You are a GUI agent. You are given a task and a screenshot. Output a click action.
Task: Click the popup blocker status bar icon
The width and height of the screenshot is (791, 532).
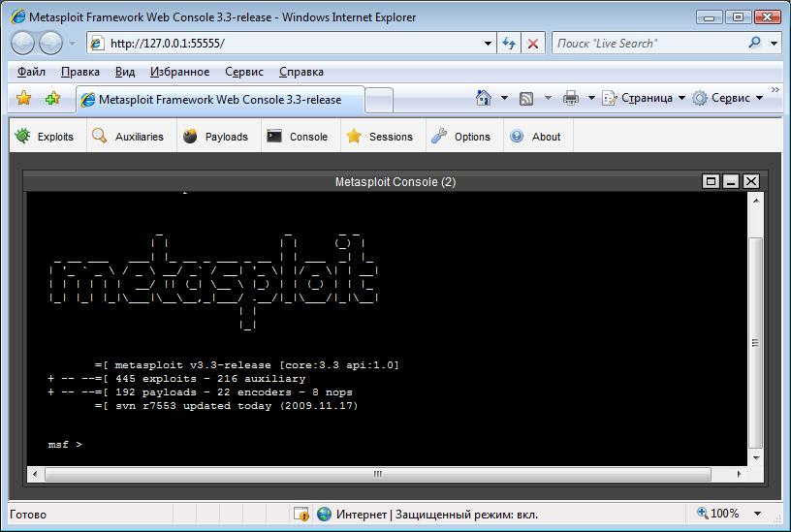click(x=301, y=515)
